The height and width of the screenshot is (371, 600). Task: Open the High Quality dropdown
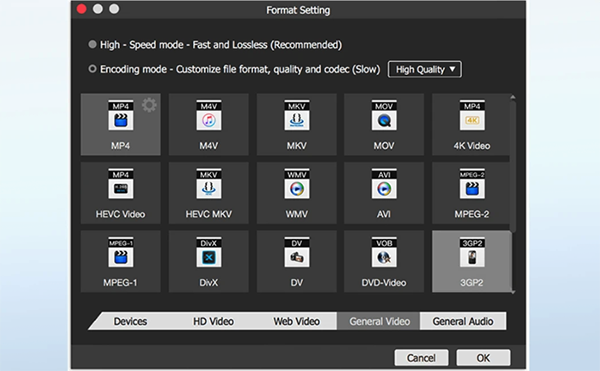[x=425, y=69]
